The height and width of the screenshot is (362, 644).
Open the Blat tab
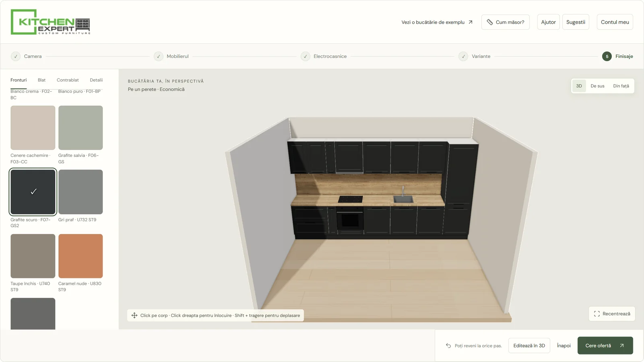pyautogui.click(x=41, y=80)
